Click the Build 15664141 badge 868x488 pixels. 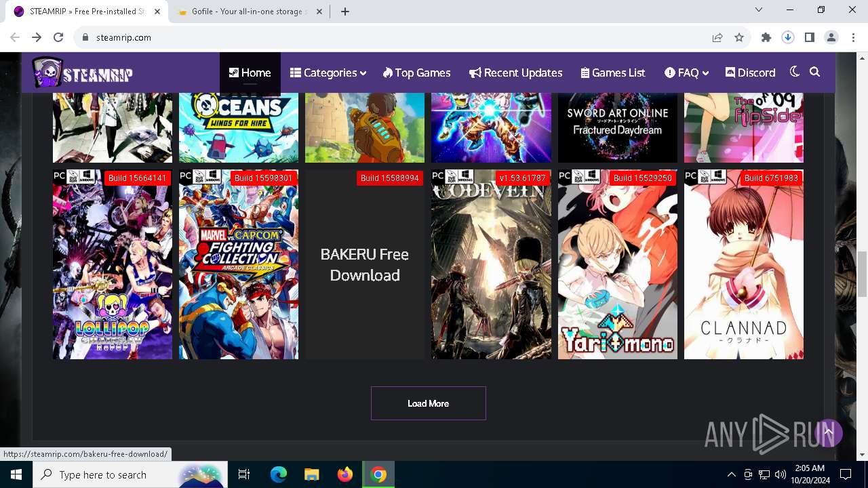[x=137, y=178]
